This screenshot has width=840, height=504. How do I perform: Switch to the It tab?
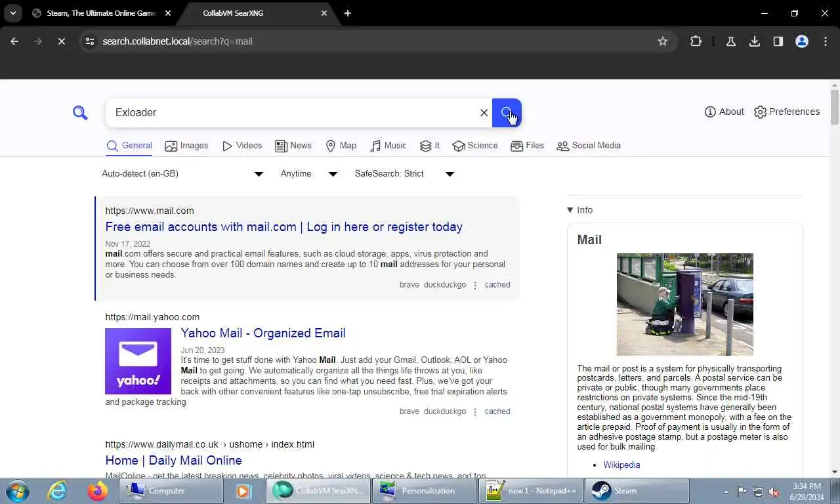click(430, 146)
